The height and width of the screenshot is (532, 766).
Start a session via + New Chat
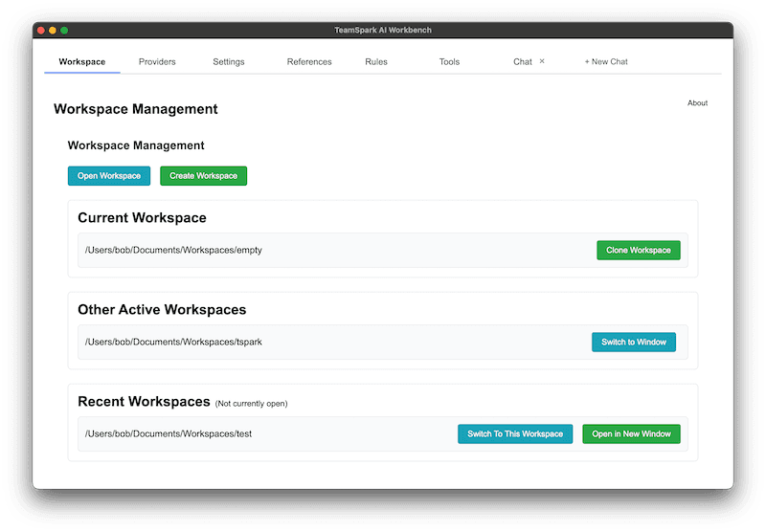pyautogui.click(x=606, y=62)
